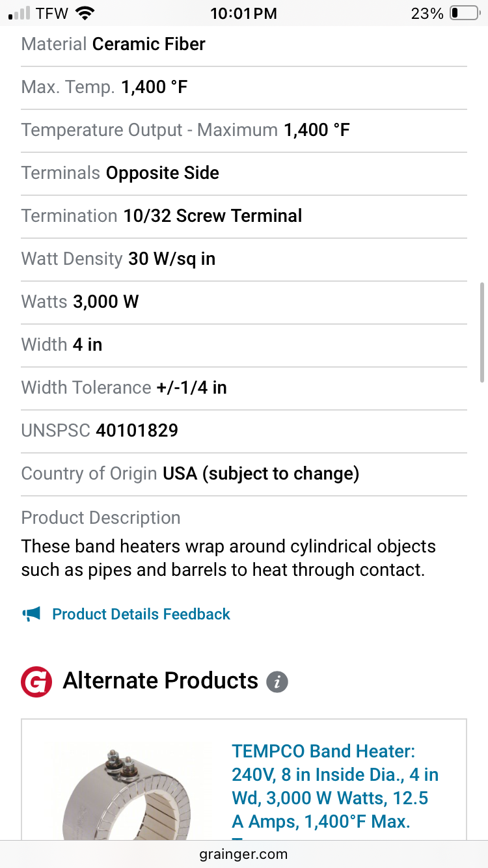The image size is (488, 868).
Task: Tap the Country of Origin row
Action: 190,473
